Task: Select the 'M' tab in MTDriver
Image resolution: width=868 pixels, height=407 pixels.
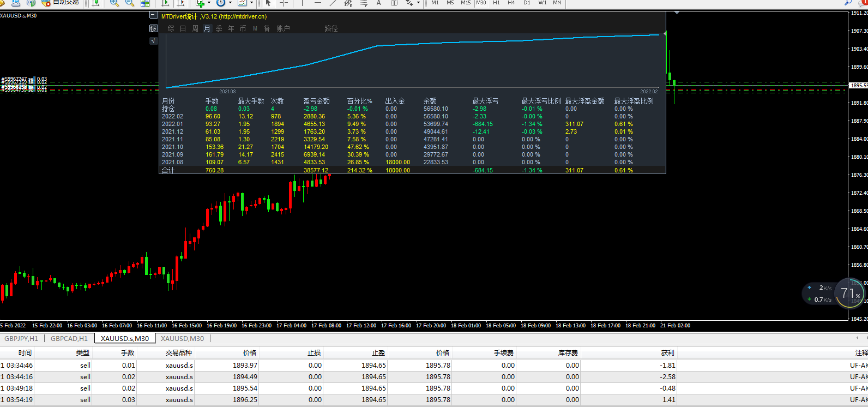Action: (255, 28)
